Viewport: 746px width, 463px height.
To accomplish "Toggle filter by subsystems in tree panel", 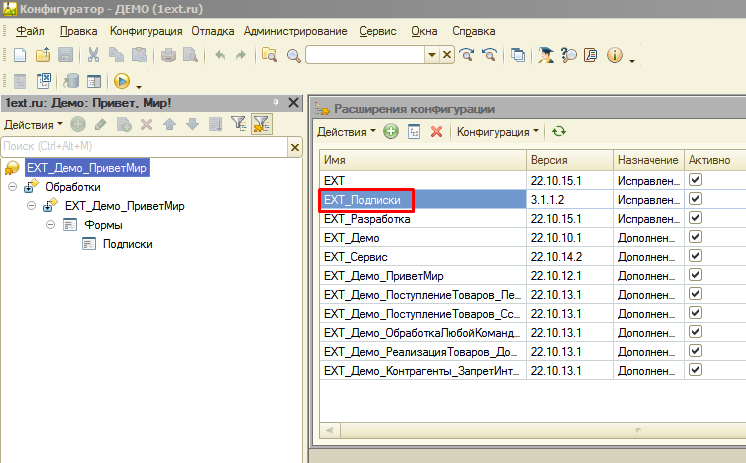I will [x=238, y=124].
